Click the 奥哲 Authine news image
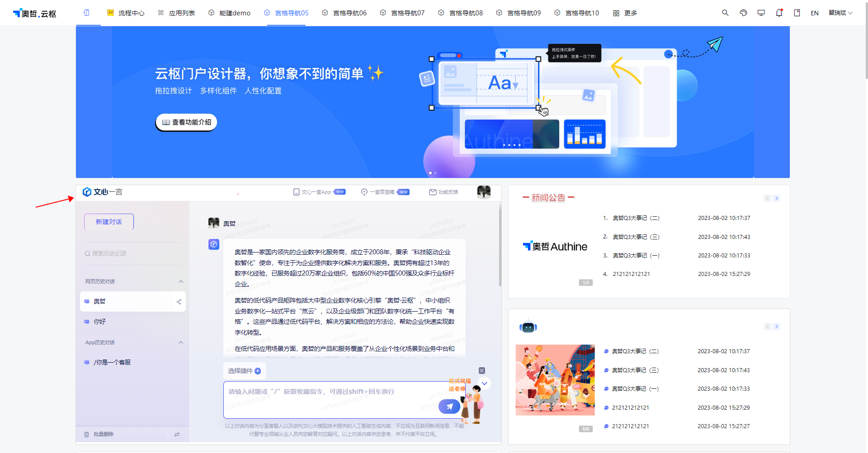Screen dimensions: 868x453 click(x=555, y=246)
